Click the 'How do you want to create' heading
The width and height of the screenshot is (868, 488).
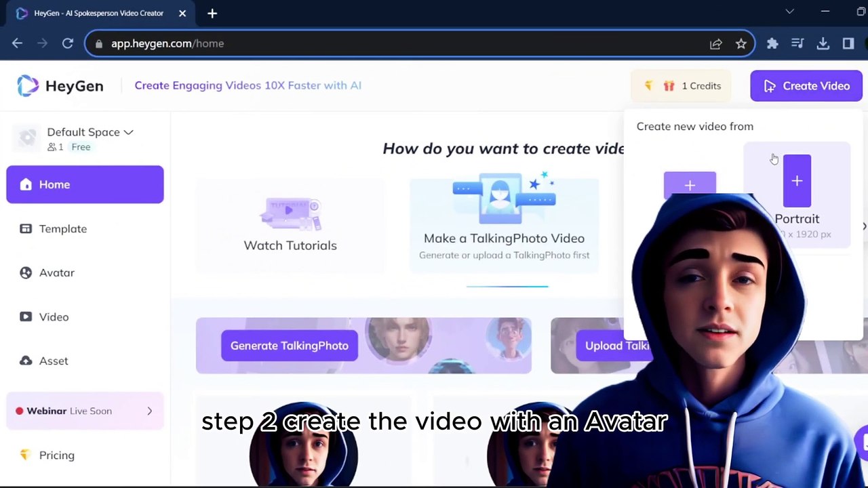coord(503,148)
